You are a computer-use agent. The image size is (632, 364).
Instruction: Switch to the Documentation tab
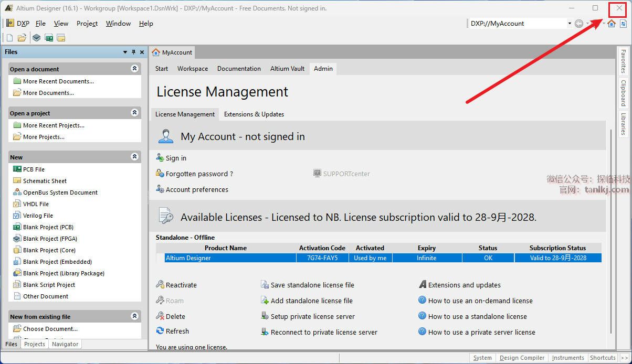pos(239,68)
